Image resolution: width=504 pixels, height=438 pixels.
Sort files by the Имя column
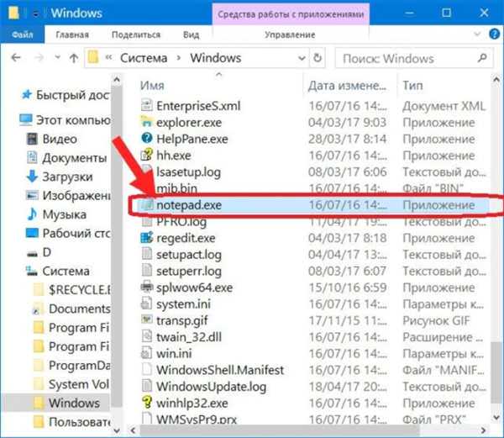[x=152, y=86]
